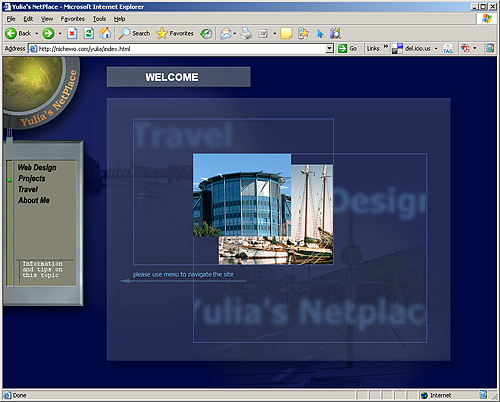This screenshot has width=500, height=402.
Task: Click the blue cursor arrow toolbar icon
Action: [x=320, y=34]
